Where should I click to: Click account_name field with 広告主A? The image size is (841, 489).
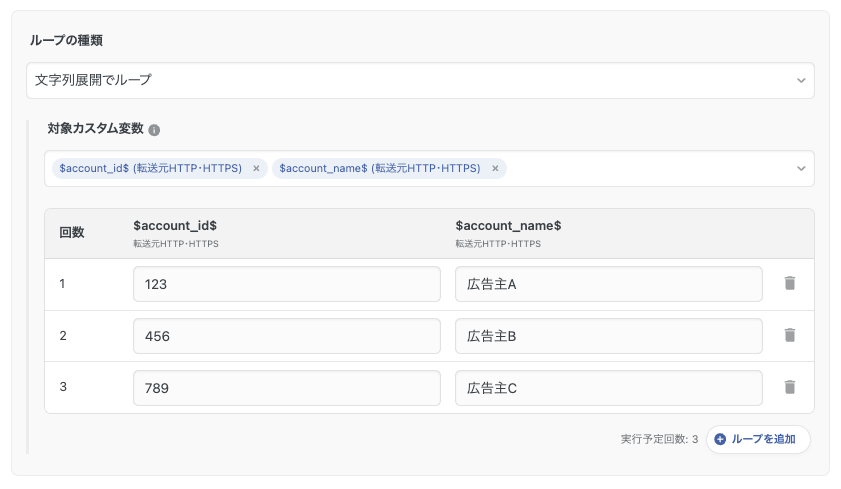tap(608, 284)
